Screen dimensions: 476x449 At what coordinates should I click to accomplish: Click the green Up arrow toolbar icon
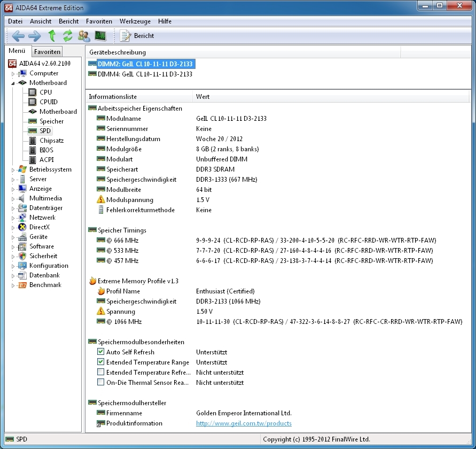[52, 36]
